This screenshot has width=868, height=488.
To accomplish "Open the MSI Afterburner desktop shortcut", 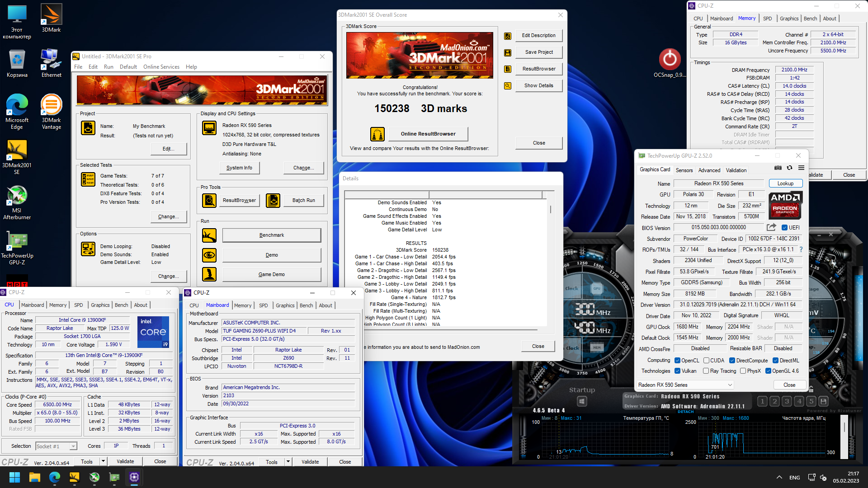I will coord(17,202).
